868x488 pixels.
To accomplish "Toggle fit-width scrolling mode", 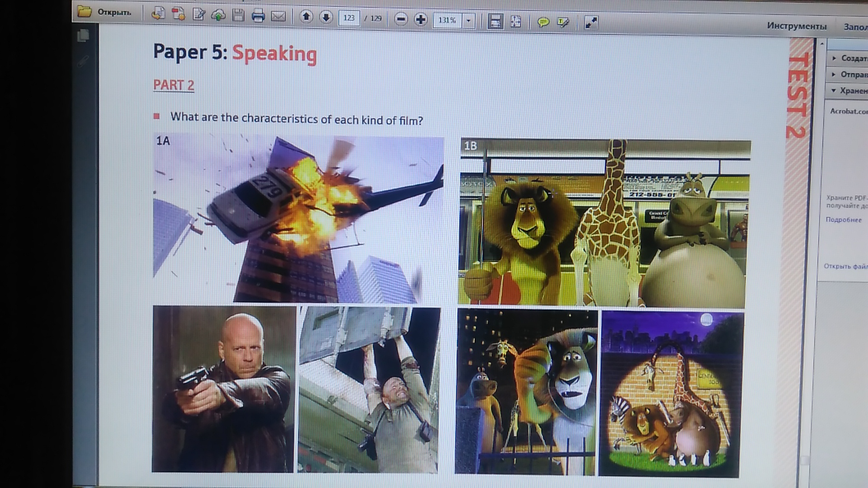I will pyautogui.click(x=495, y=21).
